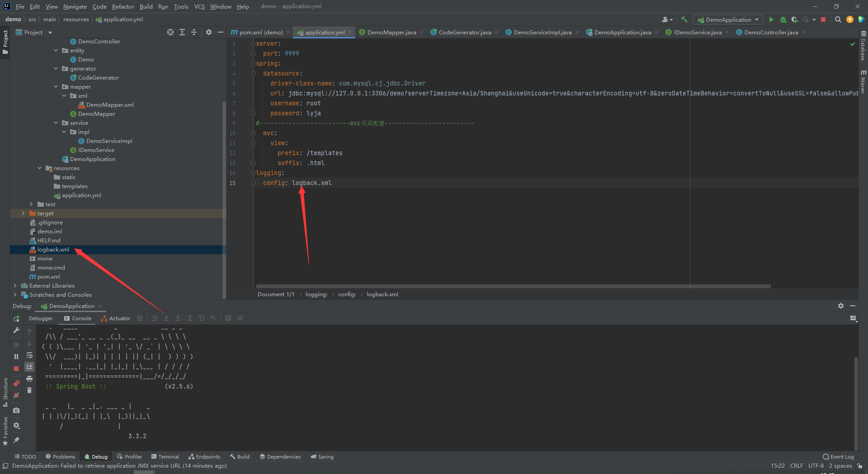The height and width of the screenshot is (474, 868).
Task: Rerun DemoApplication in Debug panel
Action: [16, 318]
